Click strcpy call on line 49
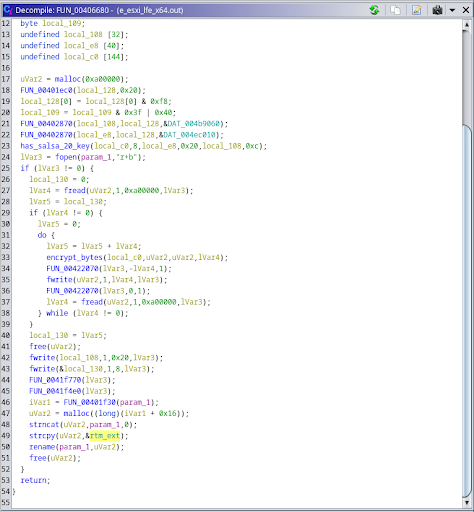Screen dimensions: 474x512 pos(42,436)
